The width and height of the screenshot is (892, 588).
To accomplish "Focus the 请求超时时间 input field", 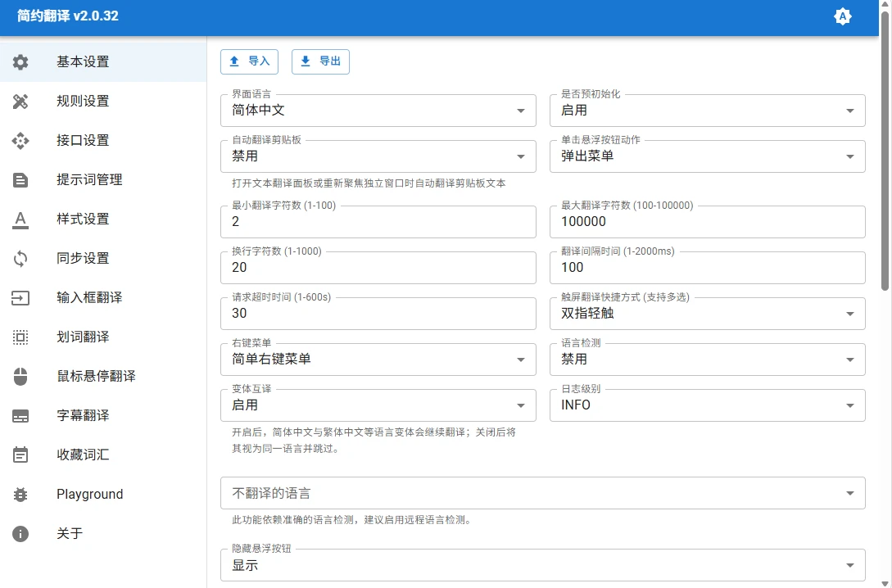I will [x=378, y=314].
